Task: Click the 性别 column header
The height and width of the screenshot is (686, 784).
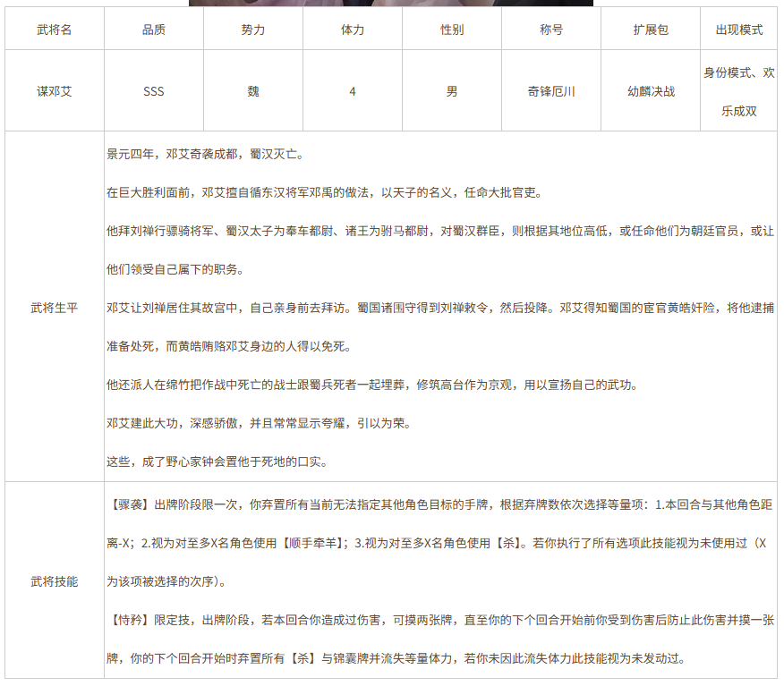Action: pos(452,30)
